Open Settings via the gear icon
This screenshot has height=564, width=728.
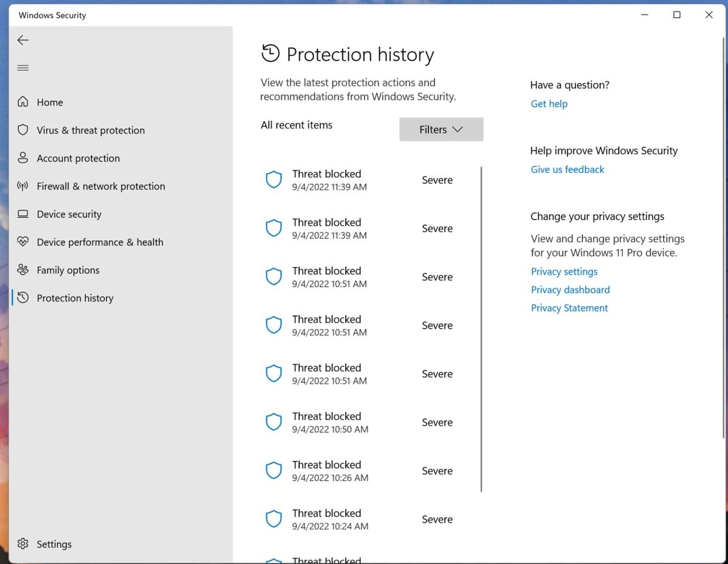tap(22, 544)
